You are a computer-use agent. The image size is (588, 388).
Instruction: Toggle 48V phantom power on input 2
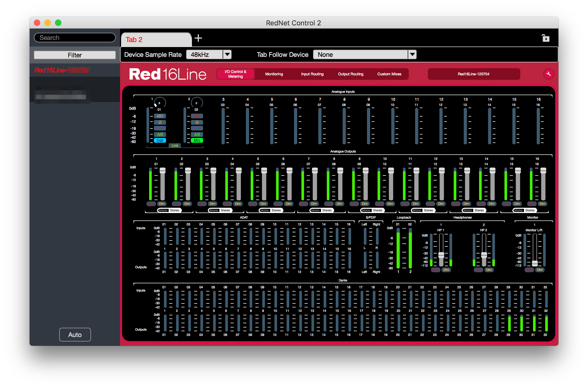coord(197,116)
